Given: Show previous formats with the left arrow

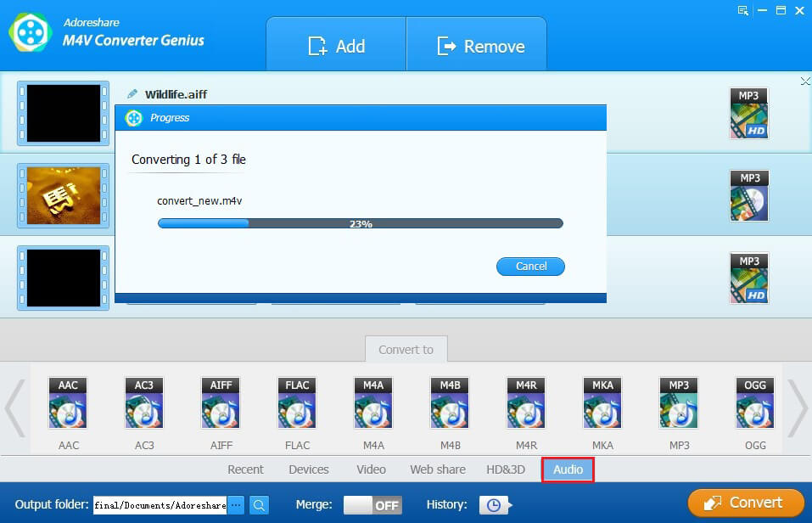Looking at the screenshot, I should [15, 408].
